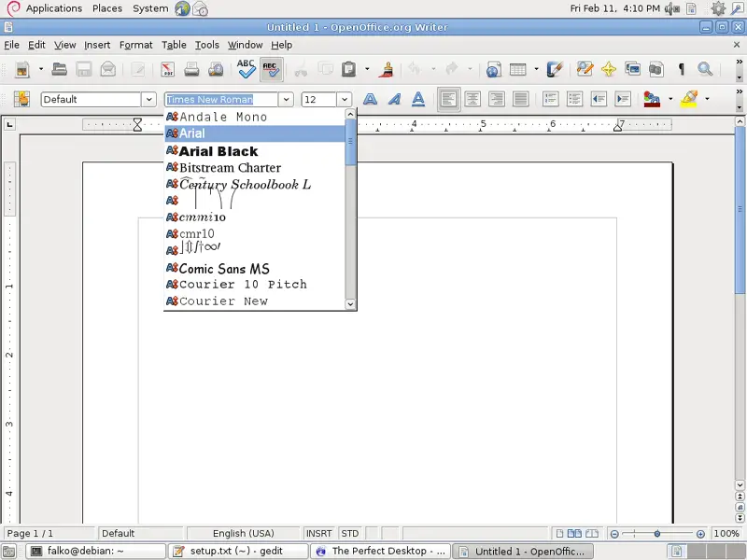Increase the paragraph indent

(623, 99)
